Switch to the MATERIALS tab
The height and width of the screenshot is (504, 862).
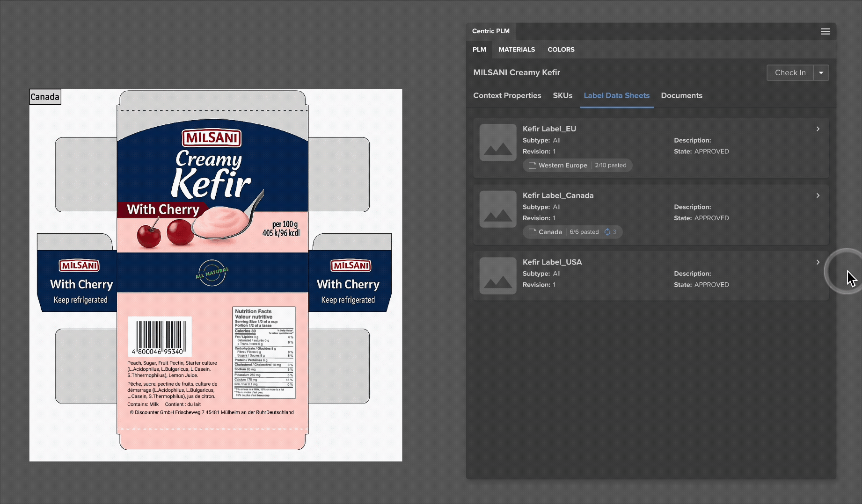coord(517,50)
